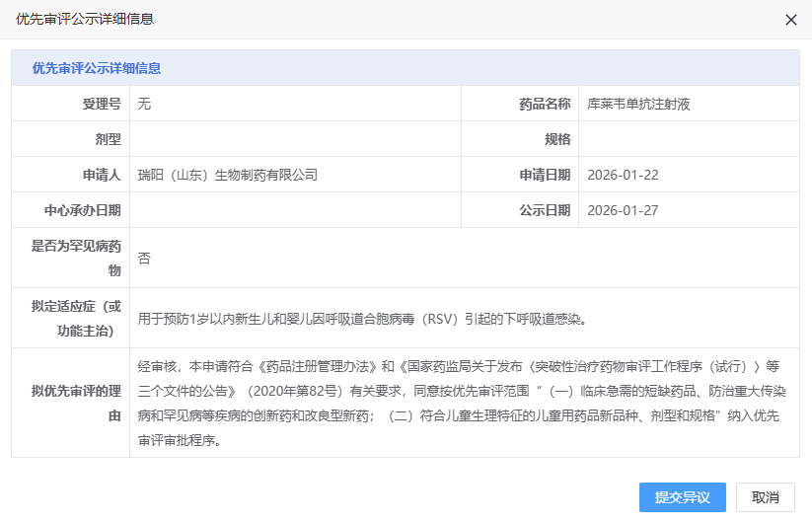Screen dimensions: 812x524
Task: Close the 优先审评公示详细信息 dialog
Action: point(790,20)
